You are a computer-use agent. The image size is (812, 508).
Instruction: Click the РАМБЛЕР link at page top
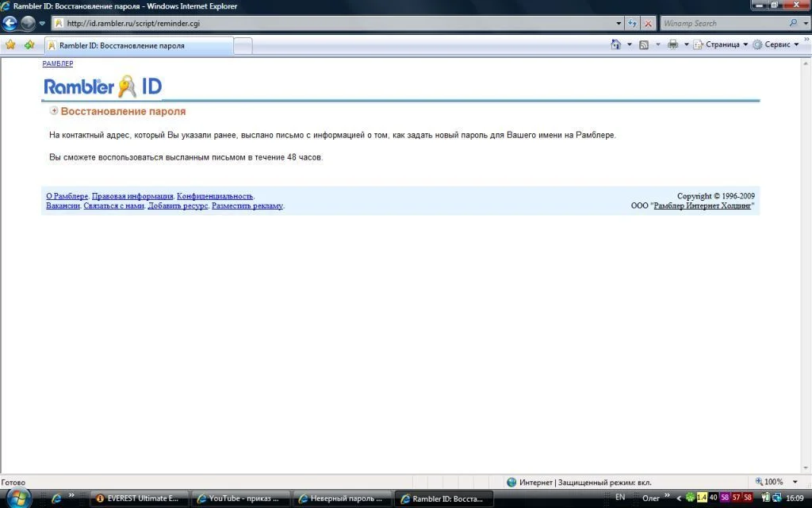pyautogui.click(x=57, y=63)
